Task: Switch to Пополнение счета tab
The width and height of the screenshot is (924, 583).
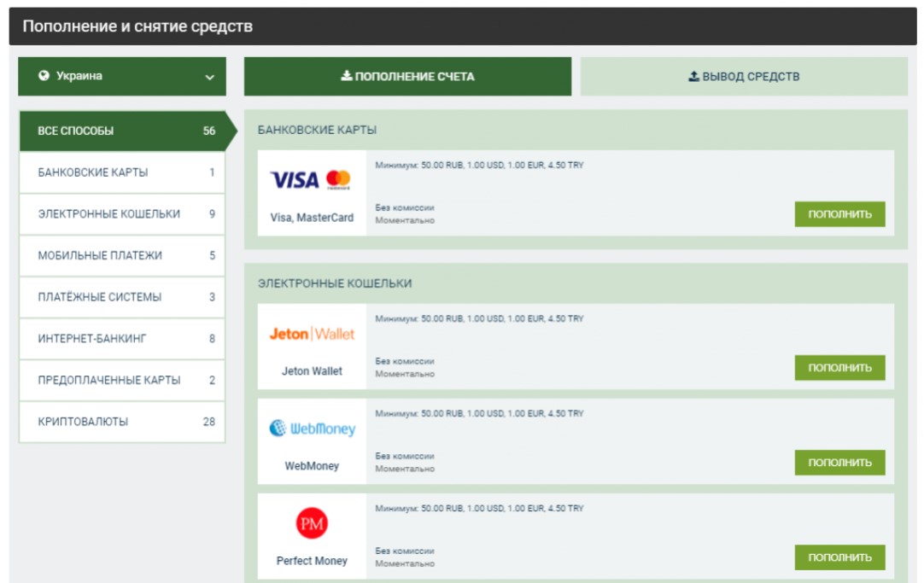Action: tap(407, 77)
